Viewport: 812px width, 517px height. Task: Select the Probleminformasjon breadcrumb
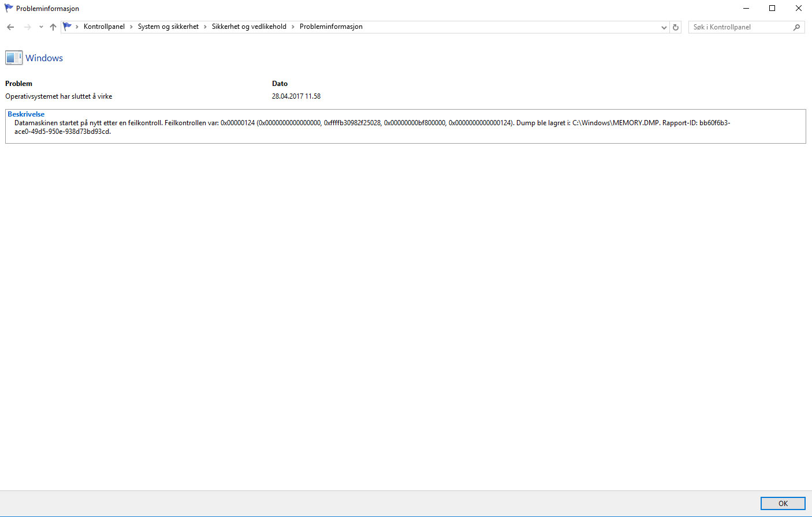[x=331, y=27]
